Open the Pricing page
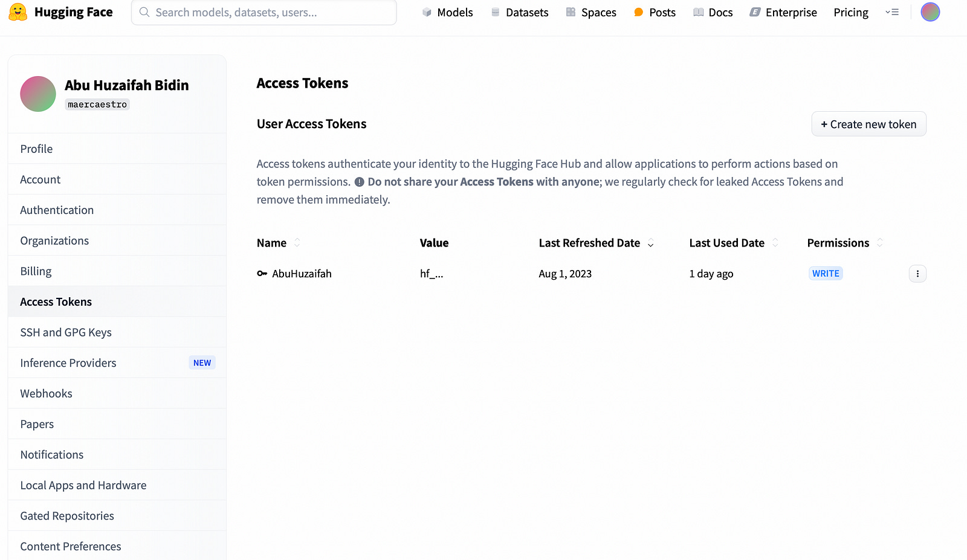 (x=851, y=12)
